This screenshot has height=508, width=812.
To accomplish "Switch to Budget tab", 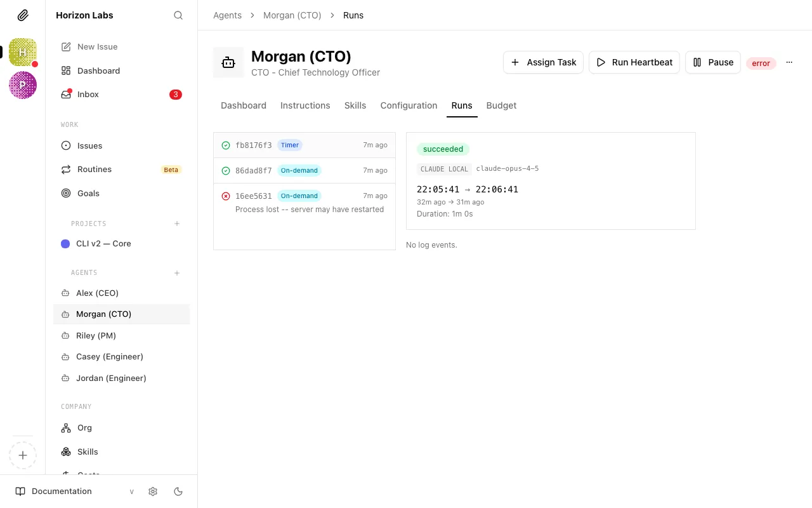I will tap(501, 105).
